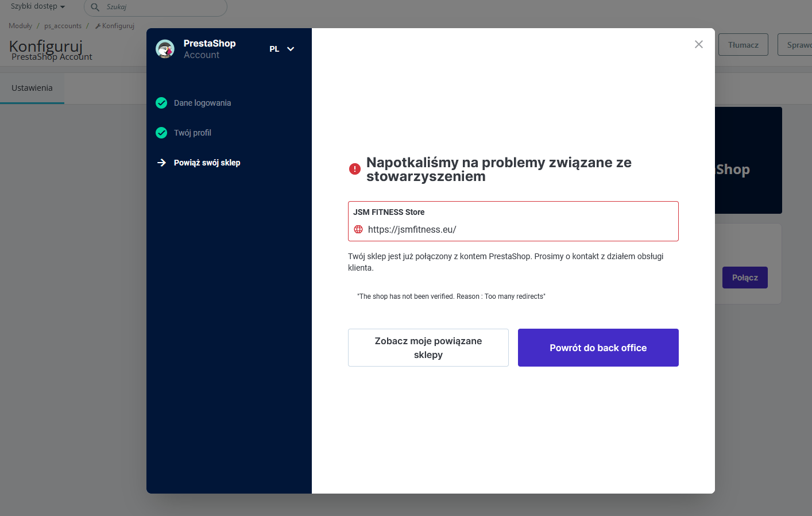Screen dimensions: 812x516
Task: Click the Połącz button in background page
Action: tap(745, 278)
